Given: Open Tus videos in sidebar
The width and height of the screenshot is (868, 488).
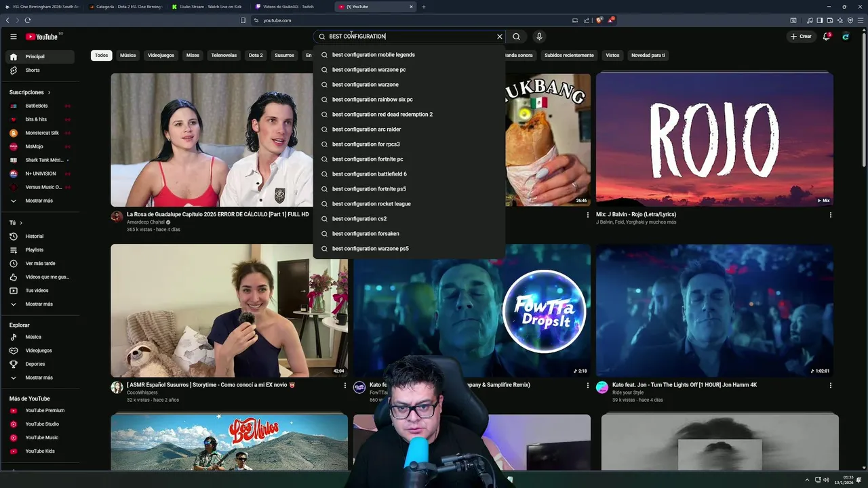Looking at the screenshot, I should point(41,291).
